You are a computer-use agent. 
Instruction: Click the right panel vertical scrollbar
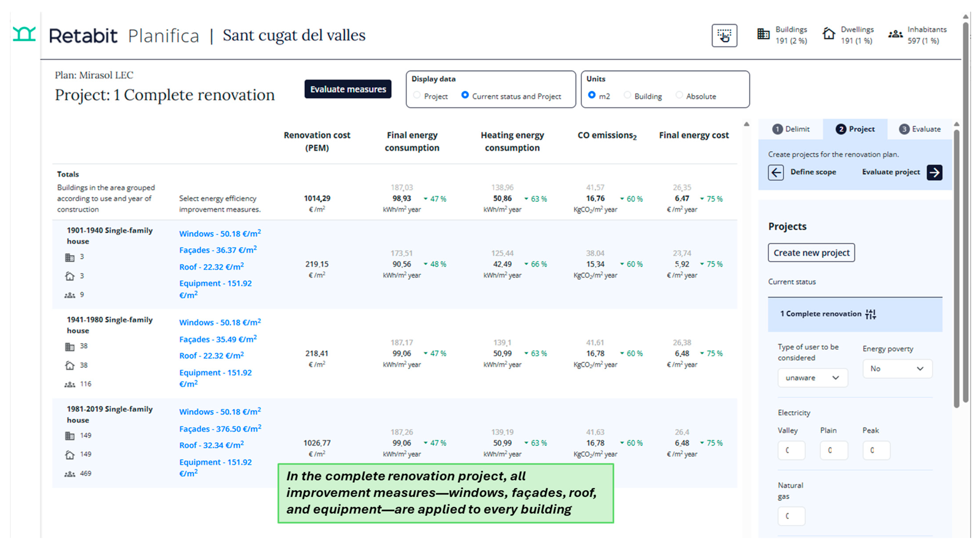[956, 266]
